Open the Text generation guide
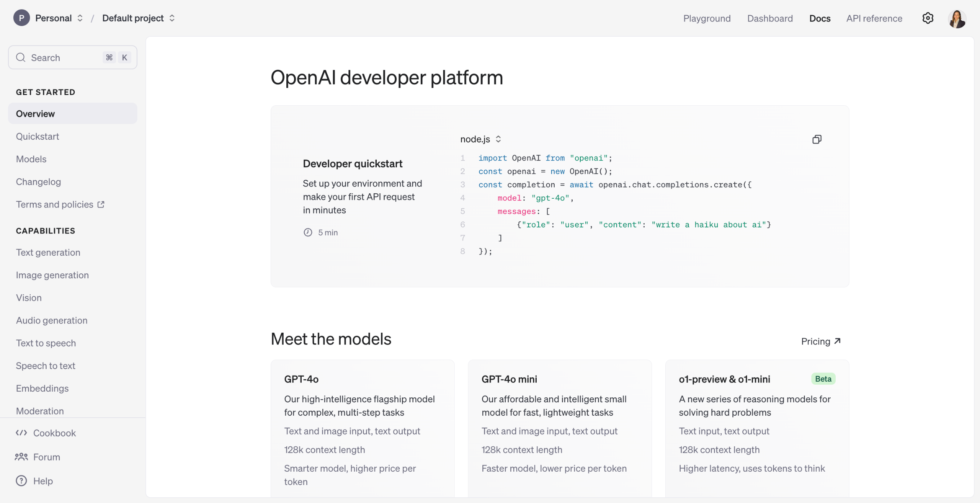Image resolution: width=980 pixels, height=503 pixels. 48,252
